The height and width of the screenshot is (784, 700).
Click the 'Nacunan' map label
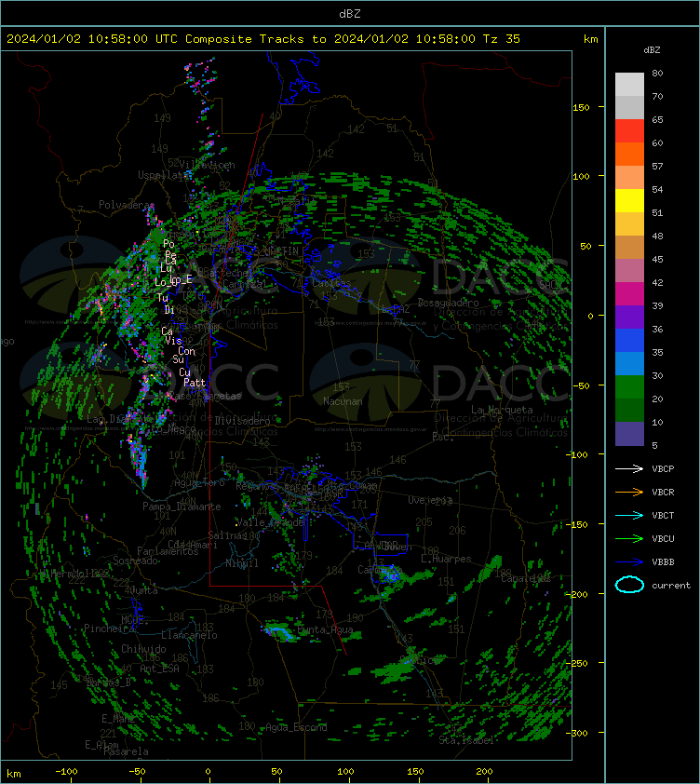point(343,401)
